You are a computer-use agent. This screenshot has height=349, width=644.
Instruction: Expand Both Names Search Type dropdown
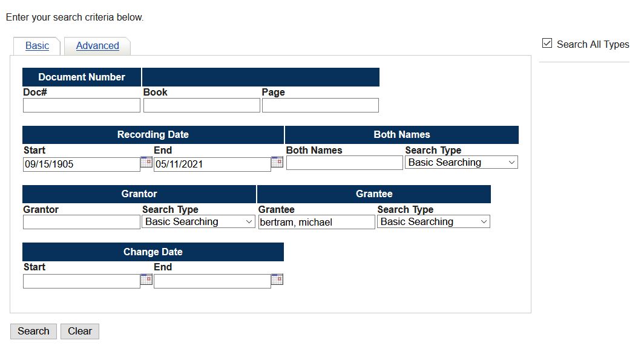461,163
